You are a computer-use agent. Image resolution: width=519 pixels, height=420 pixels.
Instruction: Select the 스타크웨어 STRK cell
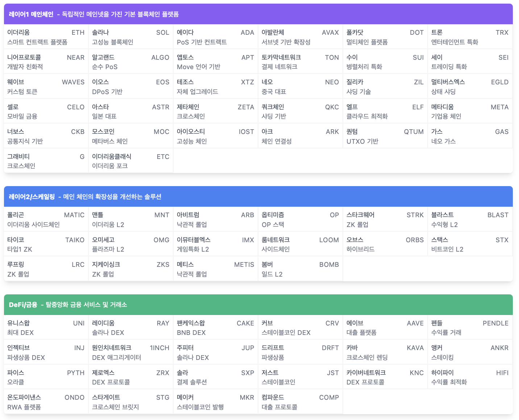(x=385, y=219)
